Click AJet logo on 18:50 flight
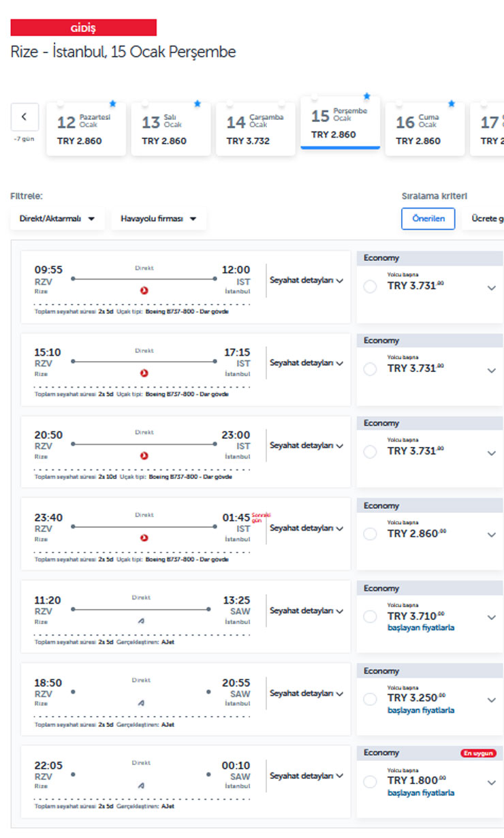The height and width of the screenshot is (838, 504). pyautogui.click(x=141, y=703)
